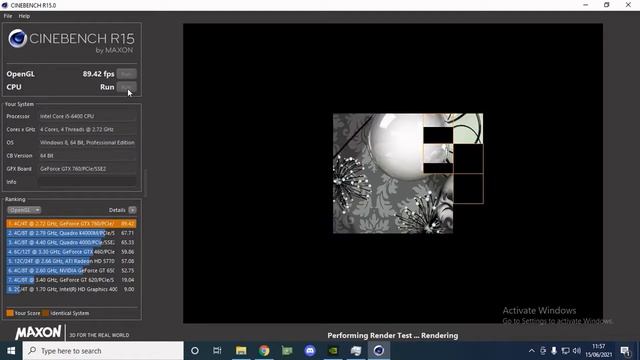
Task: Click the Processor value Intel Core i5-6400 CPU
Action: [87, 116]
